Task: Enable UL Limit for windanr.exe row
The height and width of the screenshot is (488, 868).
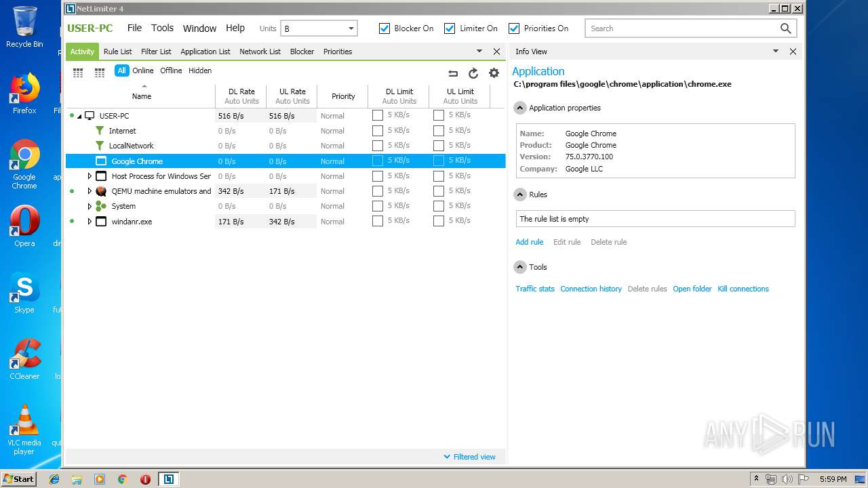Action: pyautogui.click(x=439, y=221)
